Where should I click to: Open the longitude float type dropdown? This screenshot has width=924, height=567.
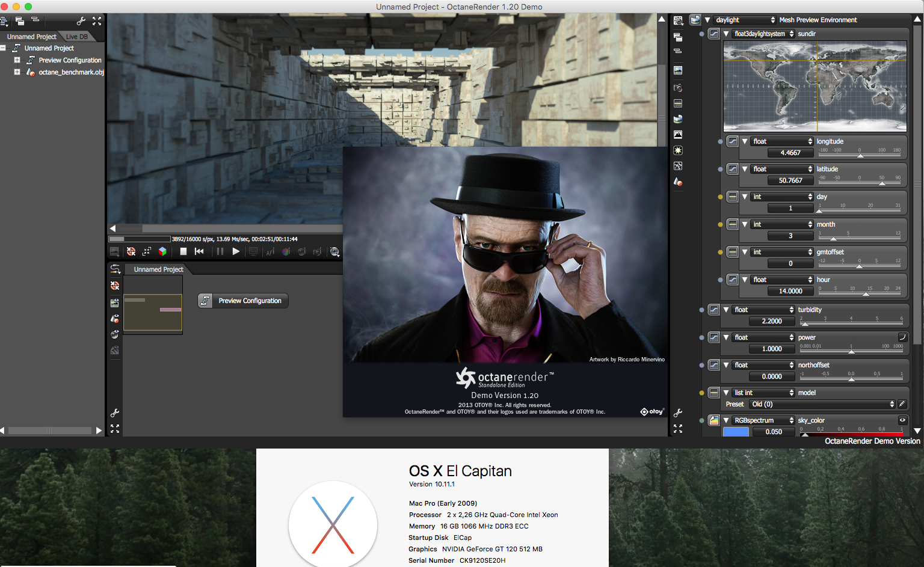(x=783, y=141)
